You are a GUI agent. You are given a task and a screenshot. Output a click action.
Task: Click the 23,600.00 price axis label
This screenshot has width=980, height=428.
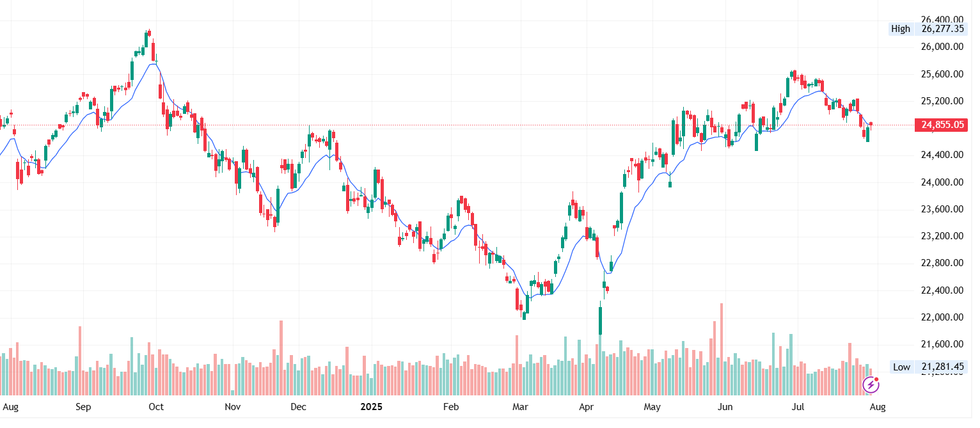pos(942,209)
